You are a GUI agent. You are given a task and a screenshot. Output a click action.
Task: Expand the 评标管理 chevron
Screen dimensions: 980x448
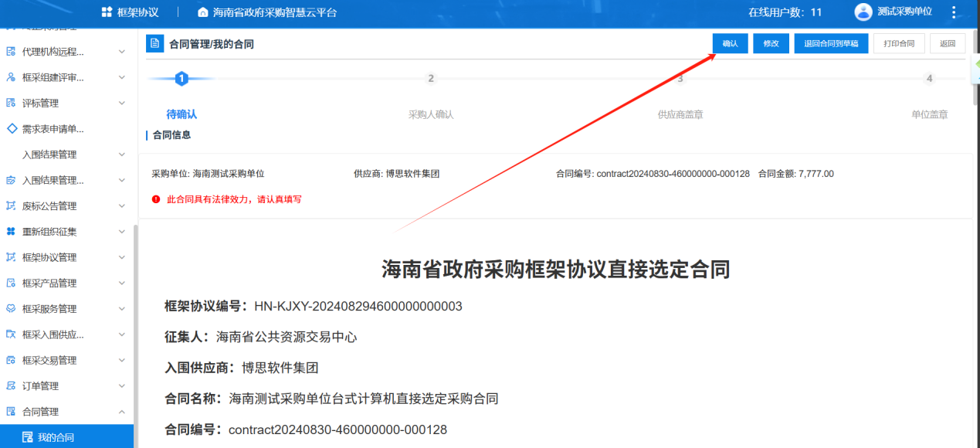tap(121, 103)
